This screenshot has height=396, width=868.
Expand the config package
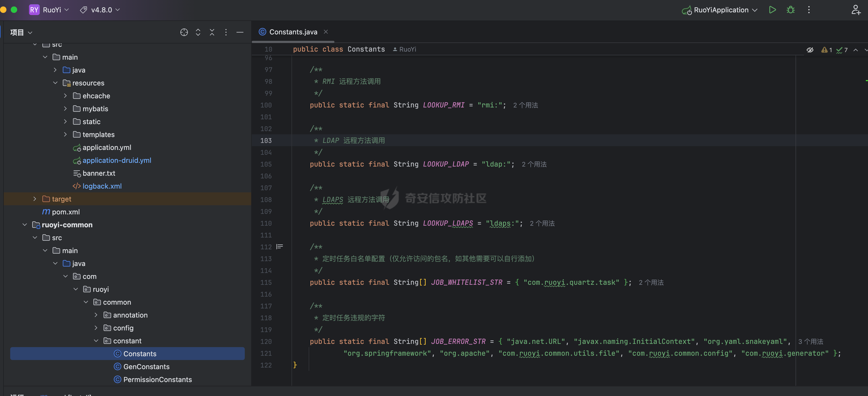96,328
